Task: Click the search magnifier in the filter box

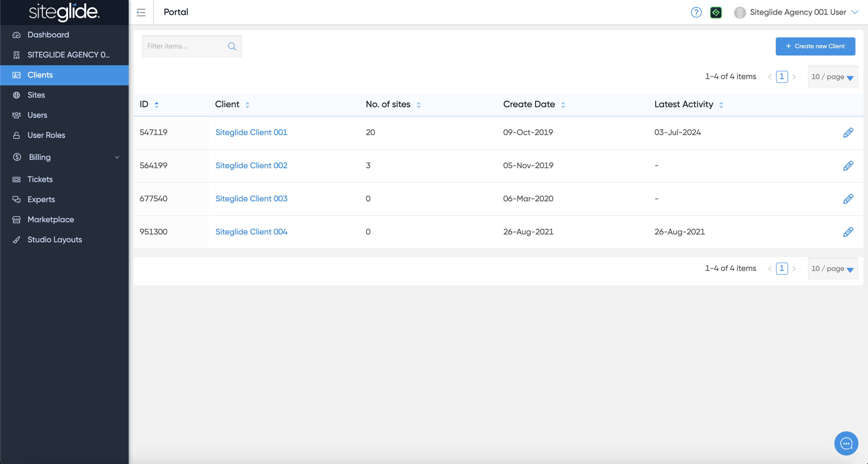Action: tap(232, 46)
